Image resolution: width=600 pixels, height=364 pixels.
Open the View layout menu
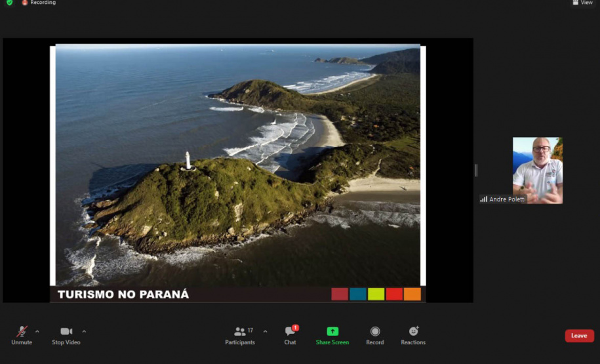coord(582,3)
